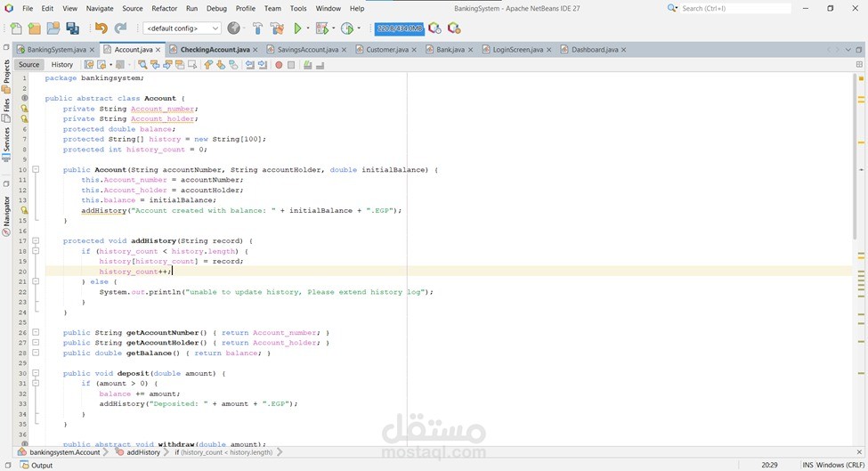The image size is (868, 471).
Task: Open the editor documents list chevron
Action: click(848, 50)
